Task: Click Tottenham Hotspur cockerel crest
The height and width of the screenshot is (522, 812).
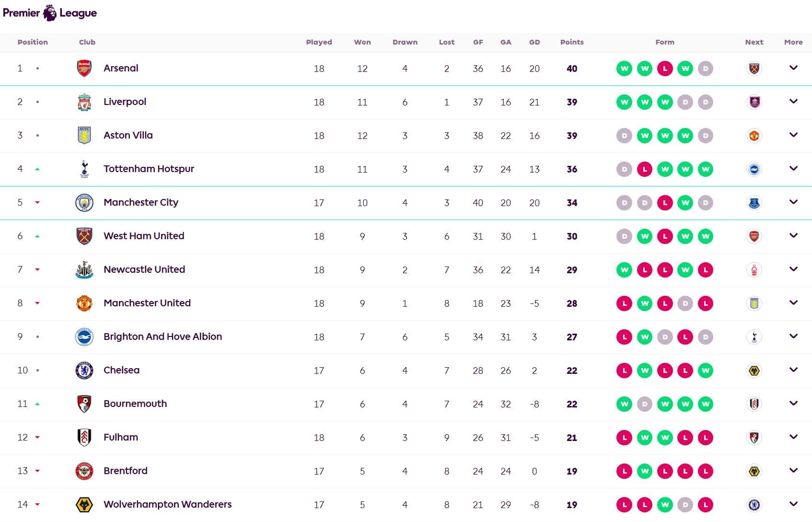Action: (x=84, y=169)
